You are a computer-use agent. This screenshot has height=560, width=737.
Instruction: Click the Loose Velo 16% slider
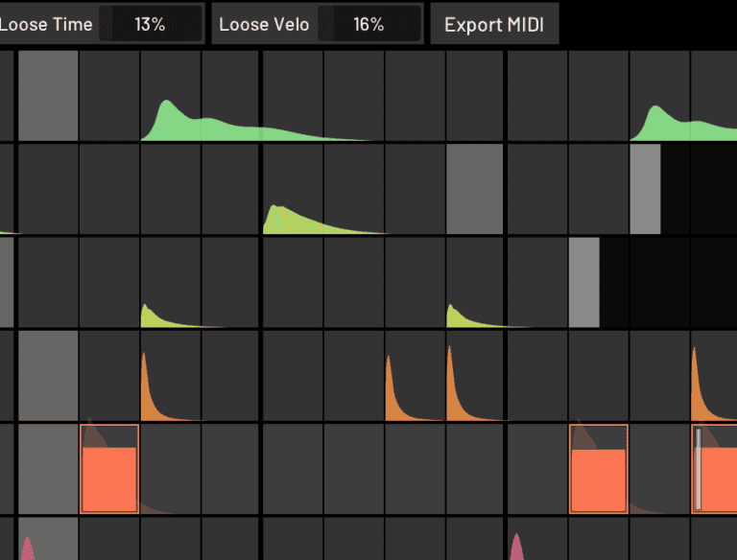(x=368, y=24)
